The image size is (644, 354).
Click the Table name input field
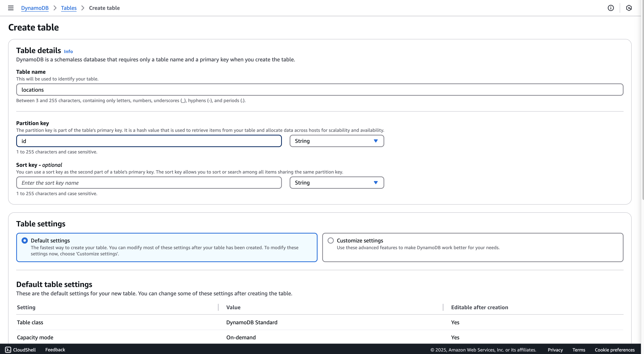[x=320, y=90]
